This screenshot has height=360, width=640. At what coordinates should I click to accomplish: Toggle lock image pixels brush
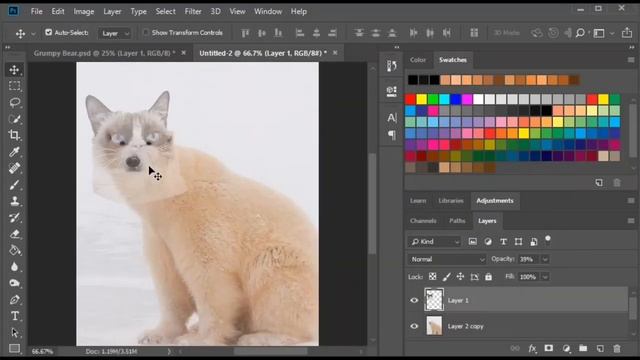(446, 277)
